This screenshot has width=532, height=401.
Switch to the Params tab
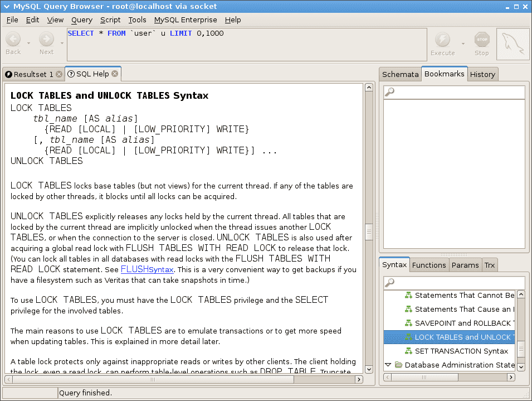[465, 265]
